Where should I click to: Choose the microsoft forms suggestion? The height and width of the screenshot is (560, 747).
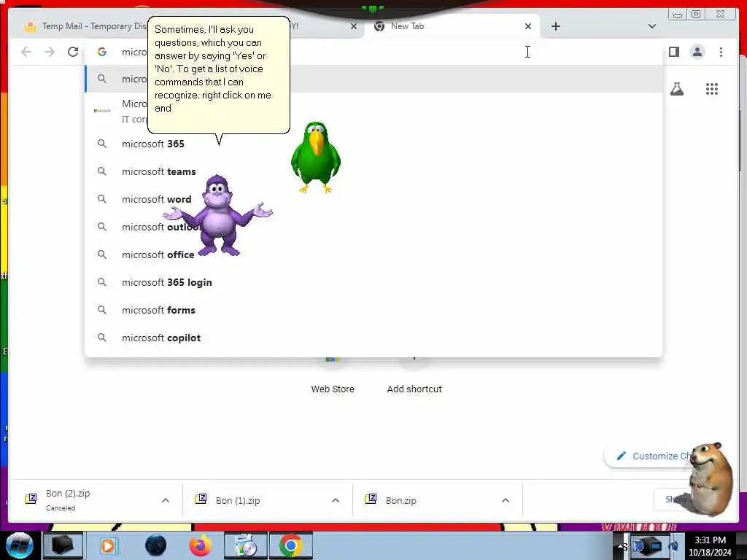pos(373,310)
